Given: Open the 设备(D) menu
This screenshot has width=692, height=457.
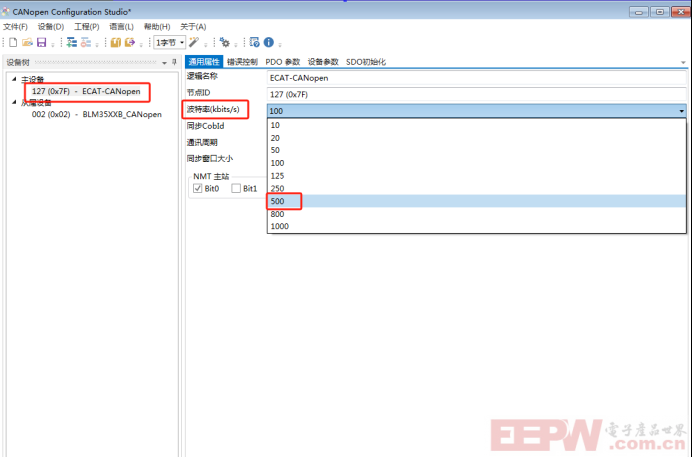Looking at the screenshot, I should [x=51, y=27].
